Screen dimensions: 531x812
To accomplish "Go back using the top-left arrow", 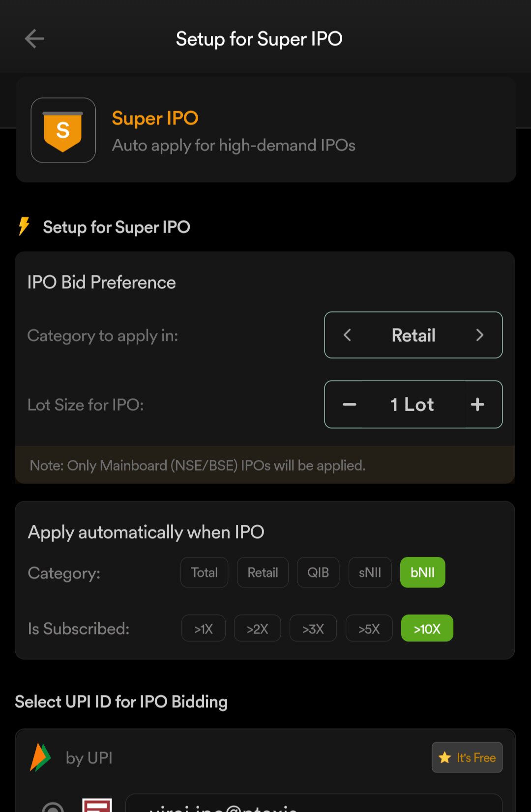I will click(x=34, y=39).
